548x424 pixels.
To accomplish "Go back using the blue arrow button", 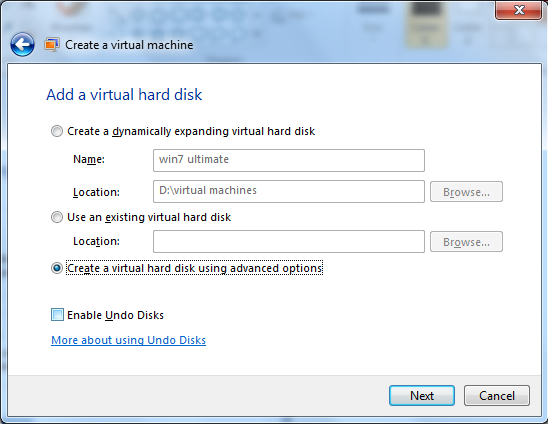I will click(22, 44).
